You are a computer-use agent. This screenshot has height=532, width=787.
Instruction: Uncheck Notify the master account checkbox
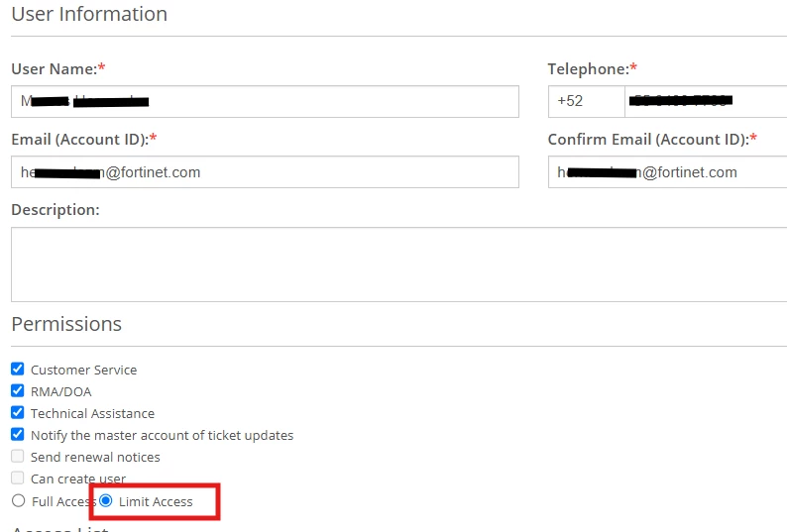tap(18, 434)
